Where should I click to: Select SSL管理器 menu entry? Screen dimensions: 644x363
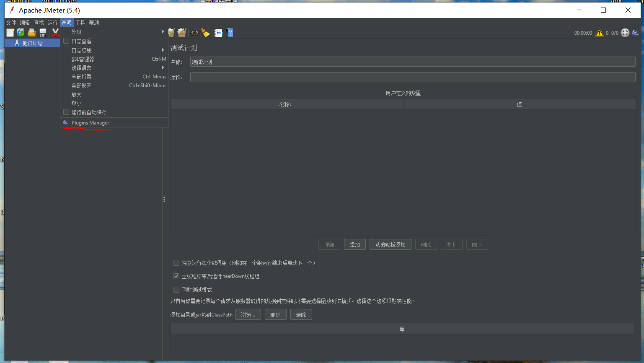tap(114, 59)
